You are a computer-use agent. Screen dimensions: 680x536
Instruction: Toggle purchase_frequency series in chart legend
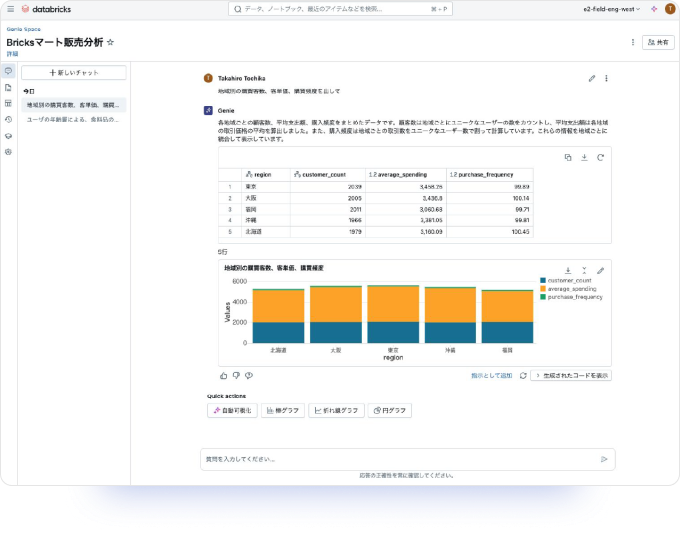(x=570, y=297)
